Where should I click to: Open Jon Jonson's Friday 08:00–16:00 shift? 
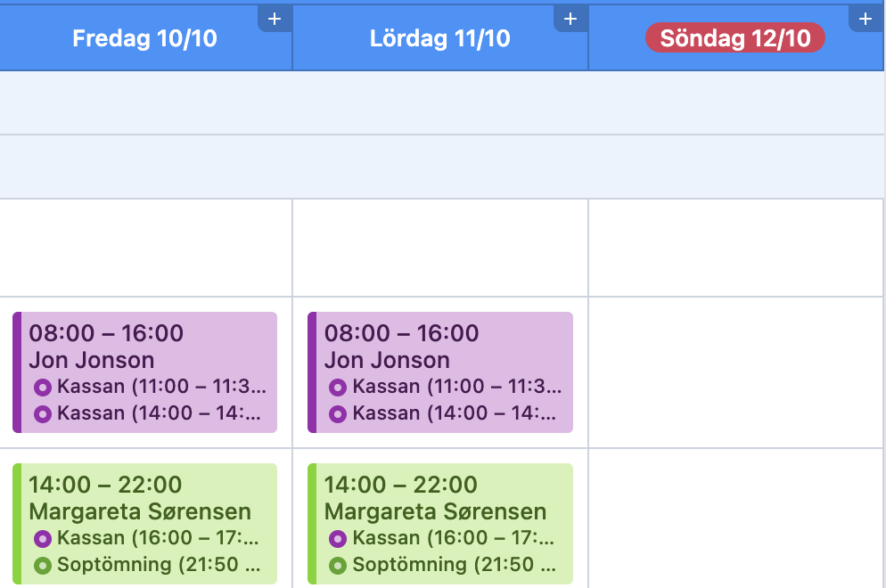[144, 372]
